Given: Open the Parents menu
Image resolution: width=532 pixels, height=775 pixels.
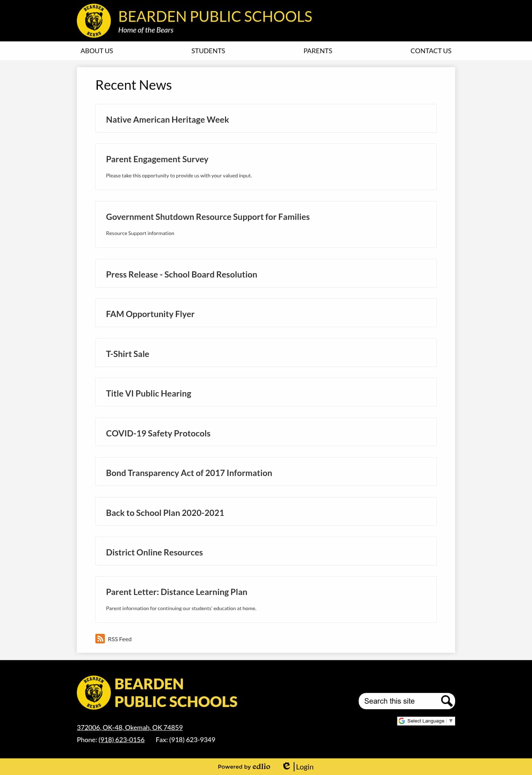Looking at the screenshot, I should point(318,51).
